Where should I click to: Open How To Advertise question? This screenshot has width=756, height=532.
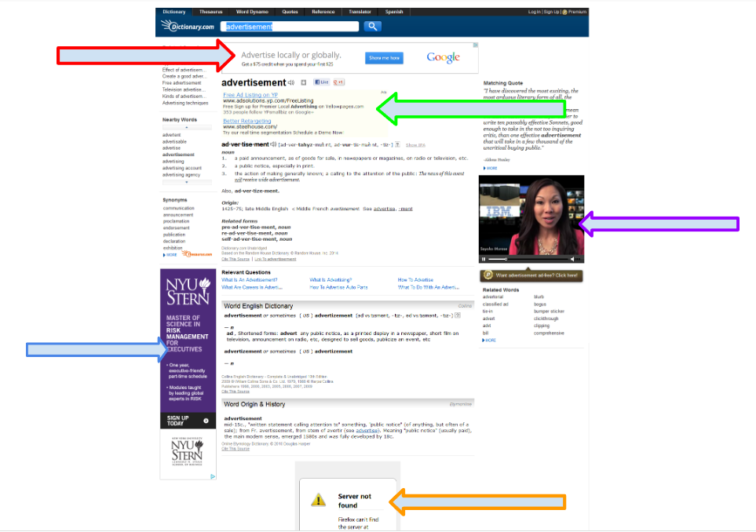click(x=415, y=280)
